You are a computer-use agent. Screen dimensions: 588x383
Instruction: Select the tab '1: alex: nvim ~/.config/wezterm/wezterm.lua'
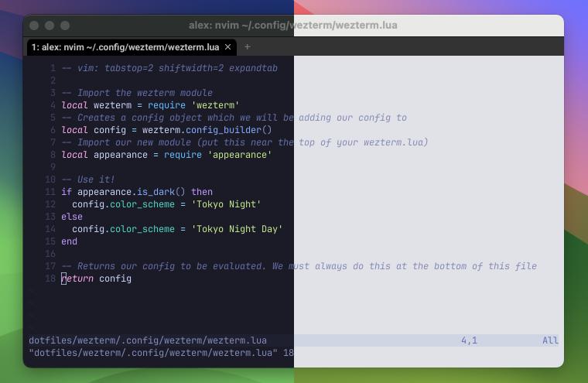(132, 47)
